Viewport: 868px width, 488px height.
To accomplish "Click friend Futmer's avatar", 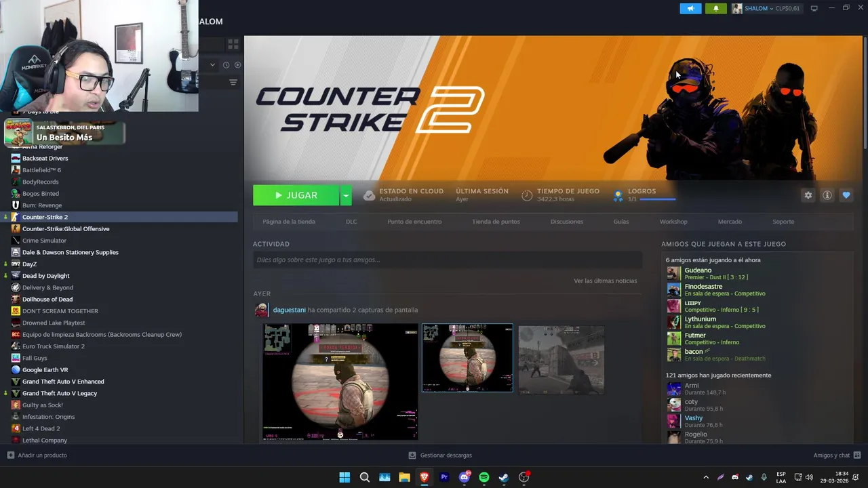I will click(x=673, y=338).
